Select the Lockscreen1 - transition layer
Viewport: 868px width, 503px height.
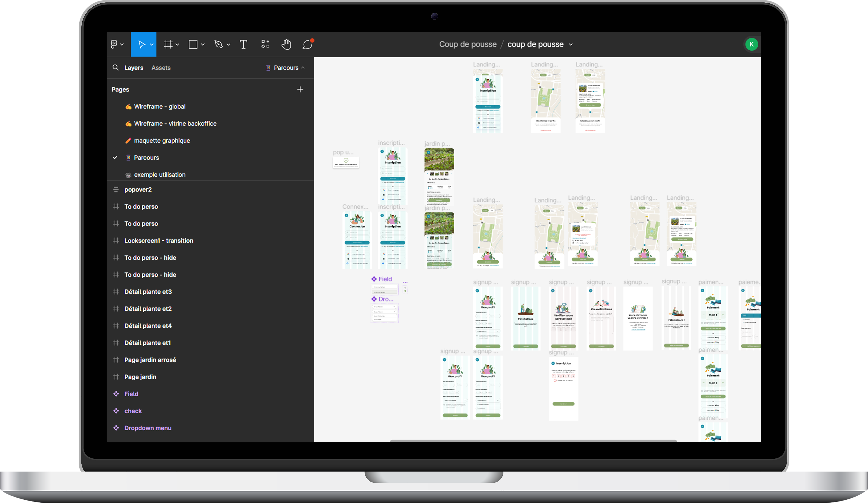159,241
